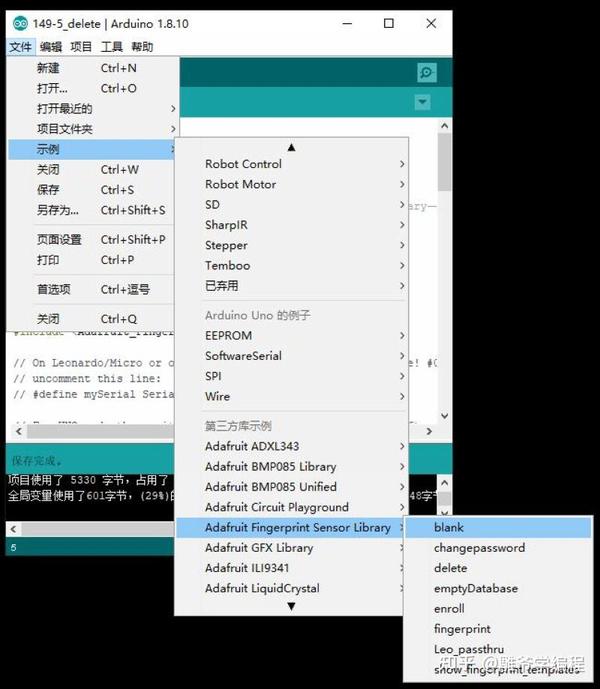Choose 关闭 with Ctrl+Q to quit
600x689 pixels.
92,319
